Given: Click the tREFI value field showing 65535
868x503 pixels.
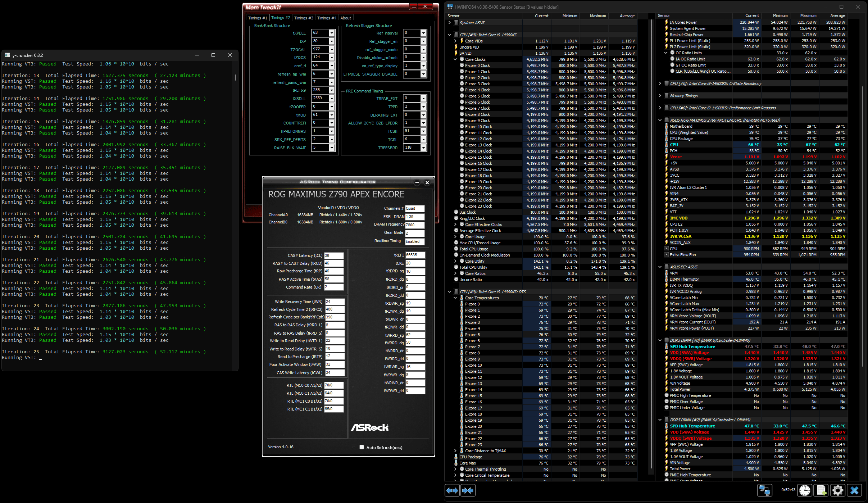Looking at the screenshot, I should 415,255.
